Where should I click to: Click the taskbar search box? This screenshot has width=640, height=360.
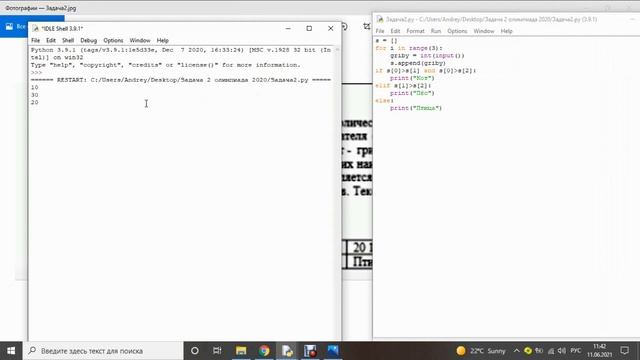(103, 351)
